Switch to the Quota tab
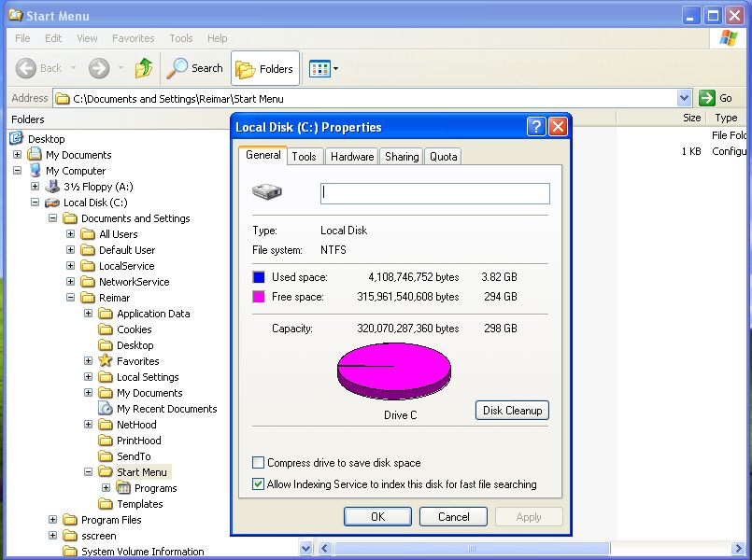 [x=443, y=157]
